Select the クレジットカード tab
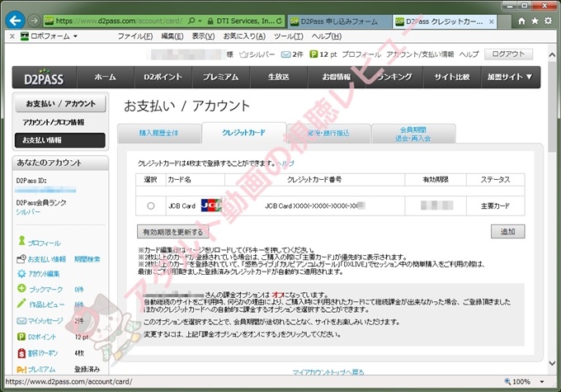The image size is (561, 392). pyautogui.click(x=243, y=133)
